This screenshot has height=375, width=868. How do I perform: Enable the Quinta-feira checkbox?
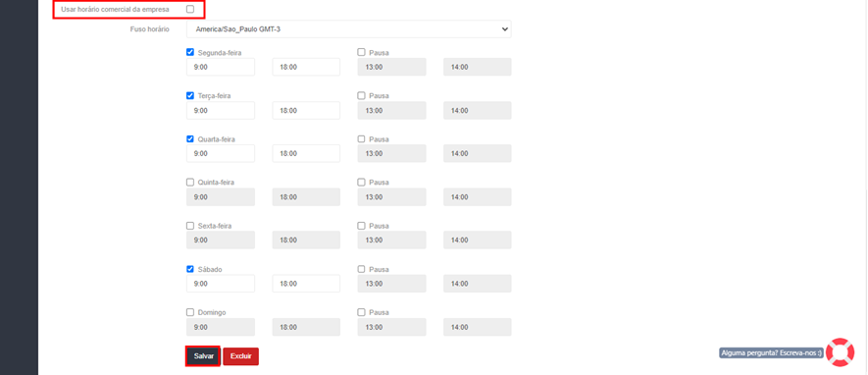coord(190,182)
